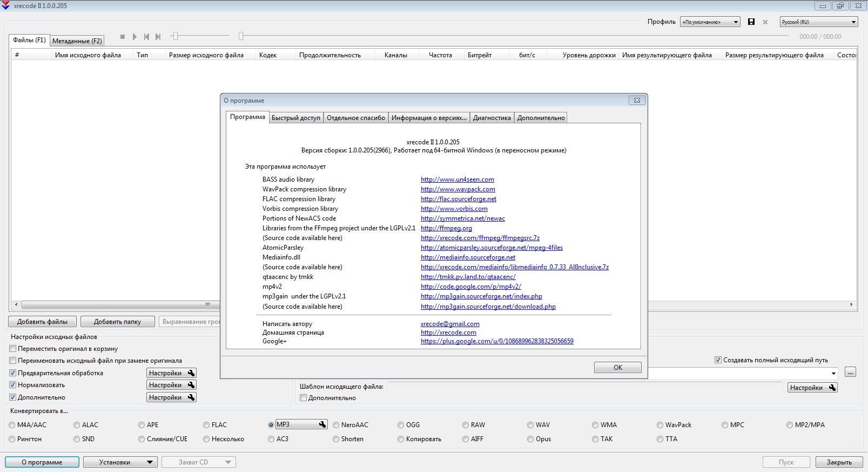Click the stop playback icon
Viewport: 868px width, 472px height.
click(x=123, y=37)
